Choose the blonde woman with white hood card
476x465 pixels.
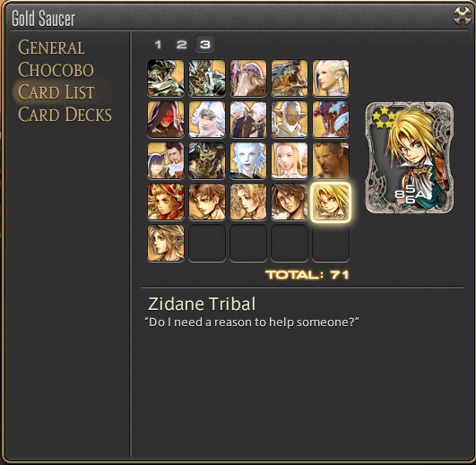290,160
